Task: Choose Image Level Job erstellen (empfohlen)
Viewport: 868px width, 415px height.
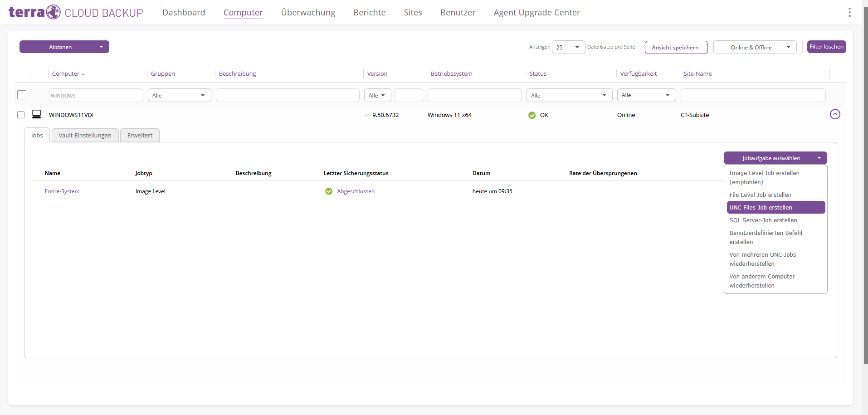Action: (775, 177)
